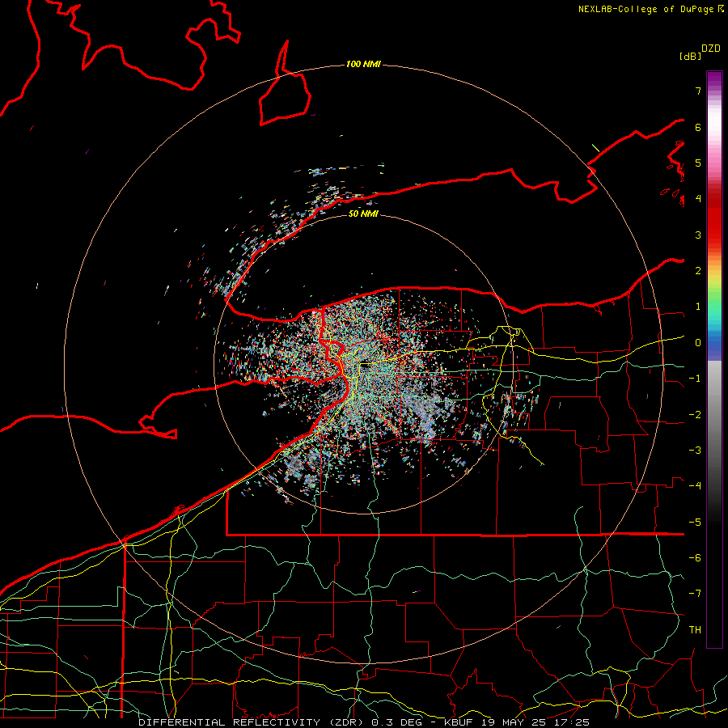The height and width of the screenshot is (728, 728).
Task: Click the color scale value -4
Action: (695, 486)
